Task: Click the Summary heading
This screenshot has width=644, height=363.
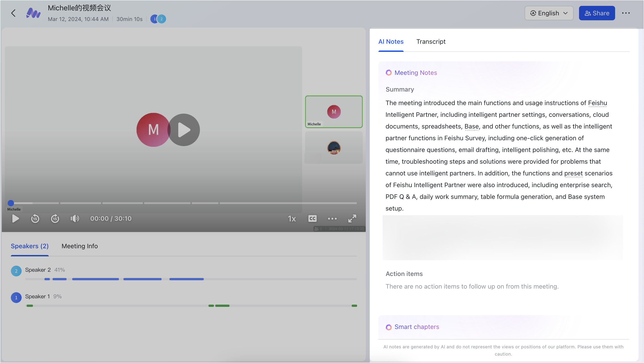Action: pyautogui.click(x=400, y=90)
